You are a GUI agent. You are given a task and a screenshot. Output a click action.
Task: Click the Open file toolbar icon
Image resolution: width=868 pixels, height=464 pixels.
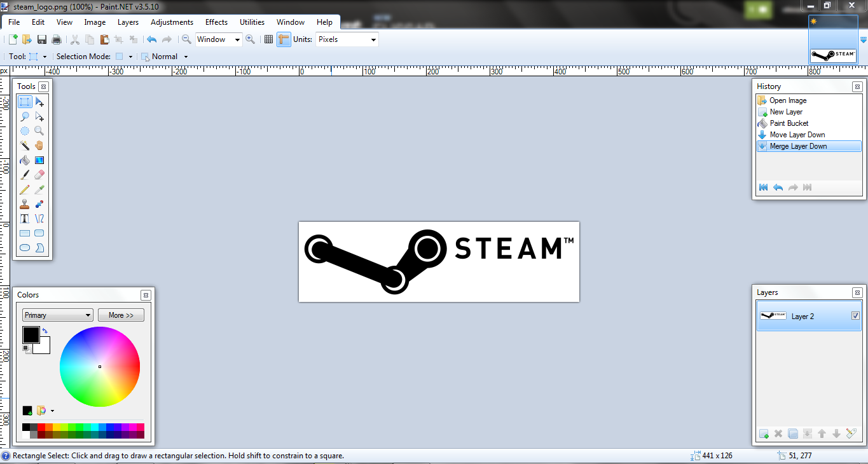coord(27,39)
